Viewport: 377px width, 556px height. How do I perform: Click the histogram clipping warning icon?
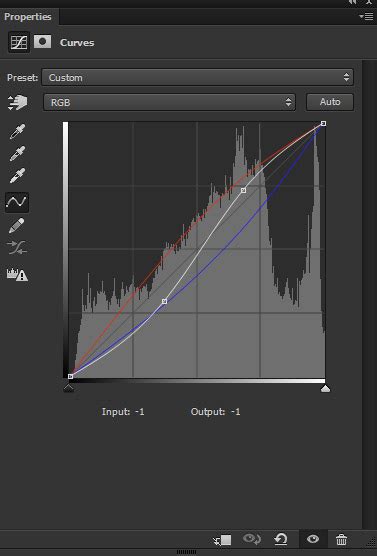click(x=17, y=274)
